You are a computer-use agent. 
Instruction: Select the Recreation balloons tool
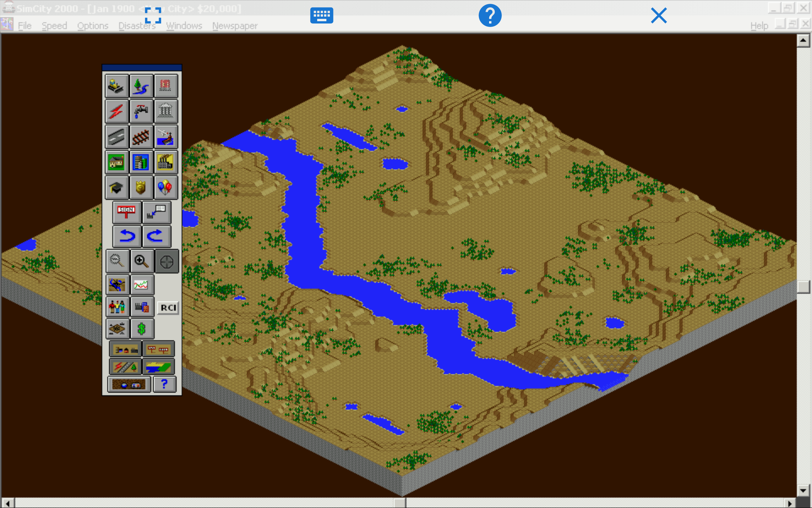pyautogui.click(x=166, y=187)
